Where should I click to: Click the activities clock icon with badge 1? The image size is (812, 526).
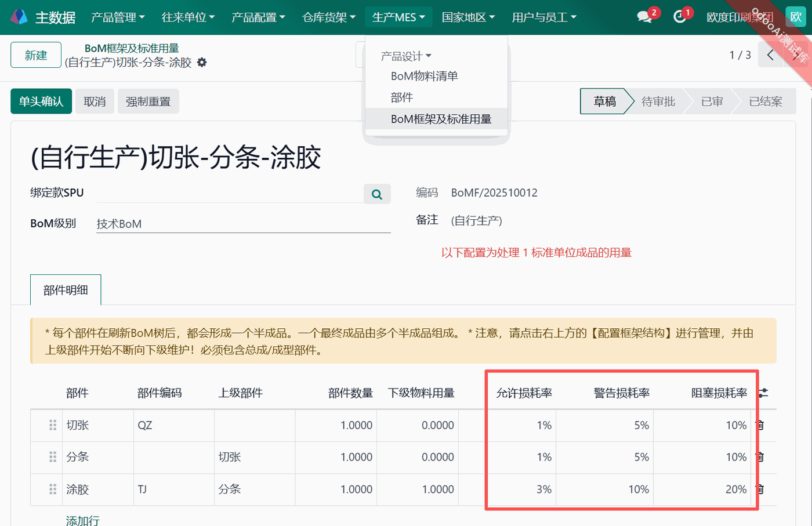pos(680,15)
